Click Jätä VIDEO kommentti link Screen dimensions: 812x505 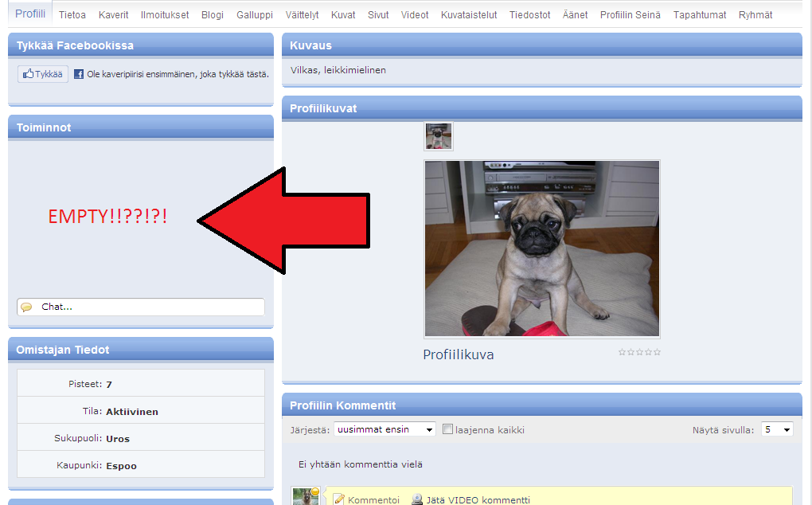478,499
